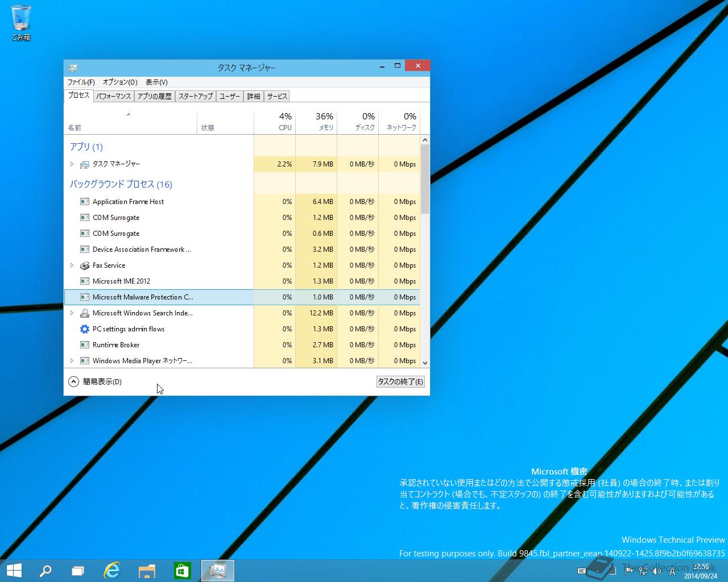Sort by the CPU column header

tap(275, 122)
